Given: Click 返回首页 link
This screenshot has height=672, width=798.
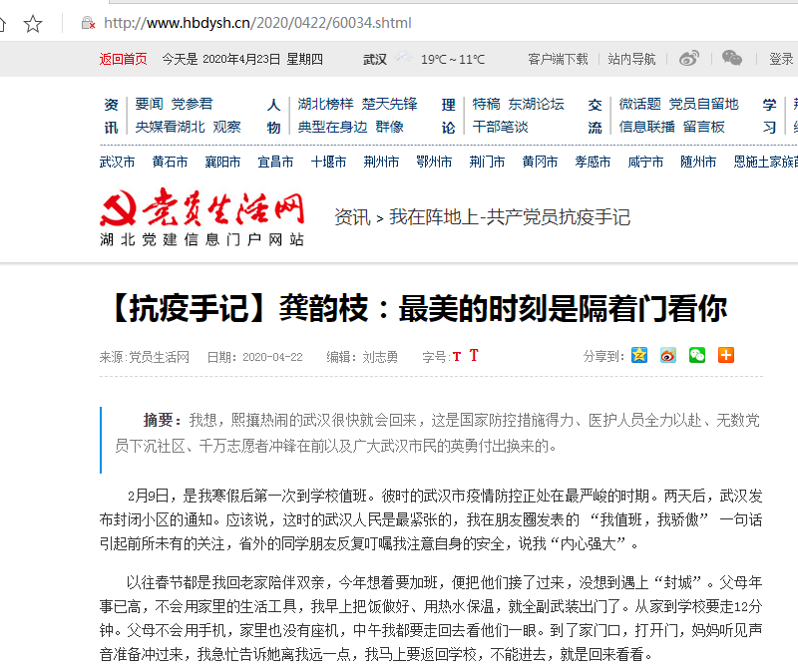Looking at the screenshot, I should tap(123, 59).
